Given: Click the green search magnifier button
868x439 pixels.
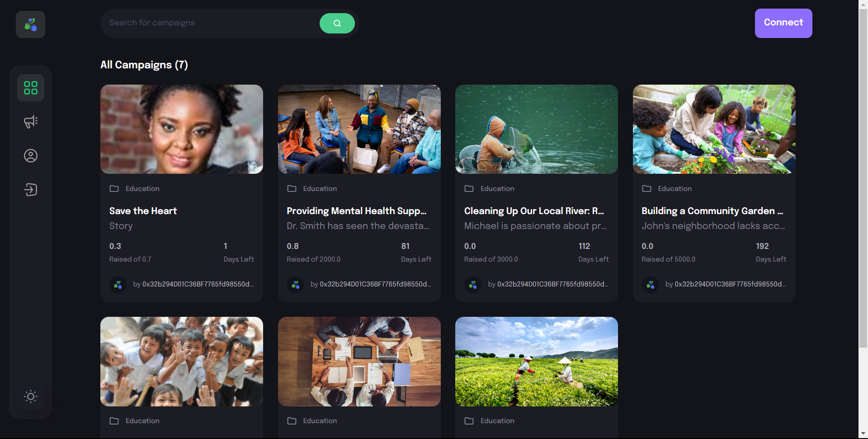Looking at the screenshot, I should tap(337, 23).
